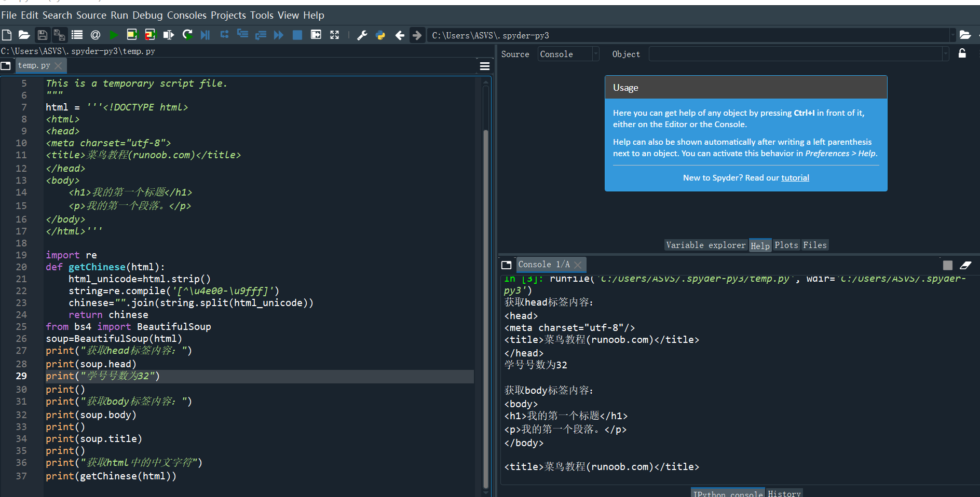Click the re-run last script icon
Screen dimensions: 980x497
187,35
